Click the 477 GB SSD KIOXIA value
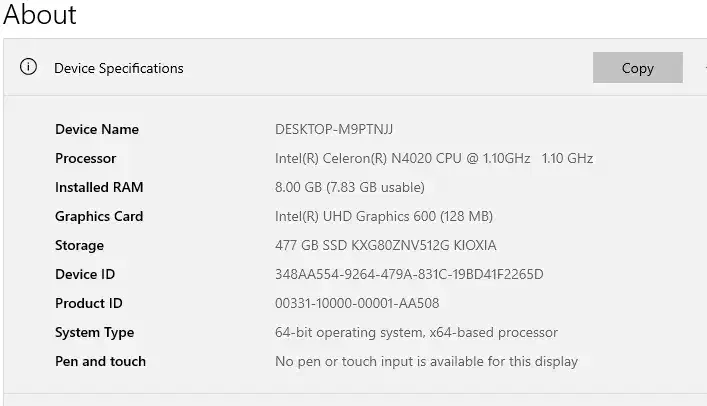 pos(385,245)
